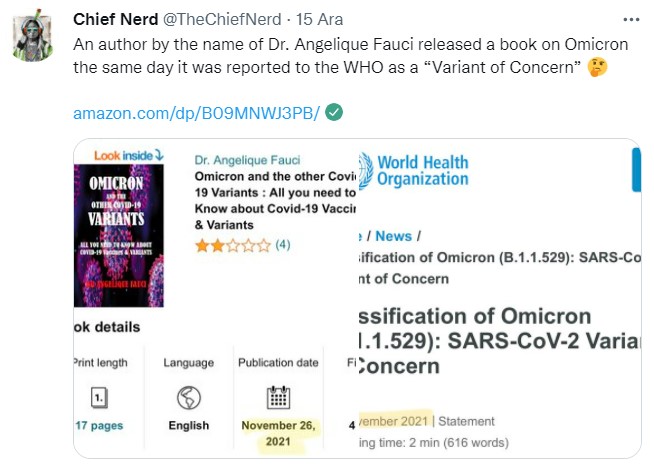Click the two-star rating stars
The width and height of the screenshot is (654, 470).
click(232, 244)
